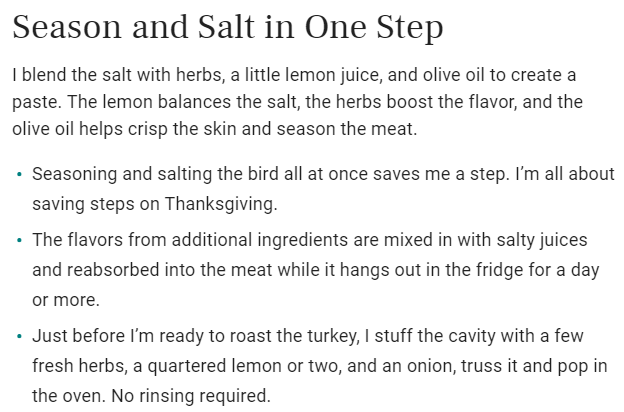The height and width of the screenshot is (412, 624).
Task: Click the sentence "No rinsing required."
Action: pyautogui.click(x=191, y=396)
